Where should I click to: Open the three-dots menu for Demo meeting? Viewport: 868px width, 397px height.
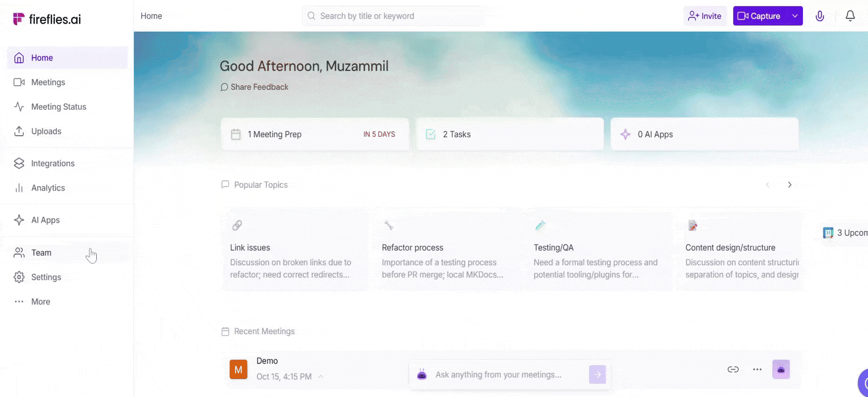coord(757,370)
